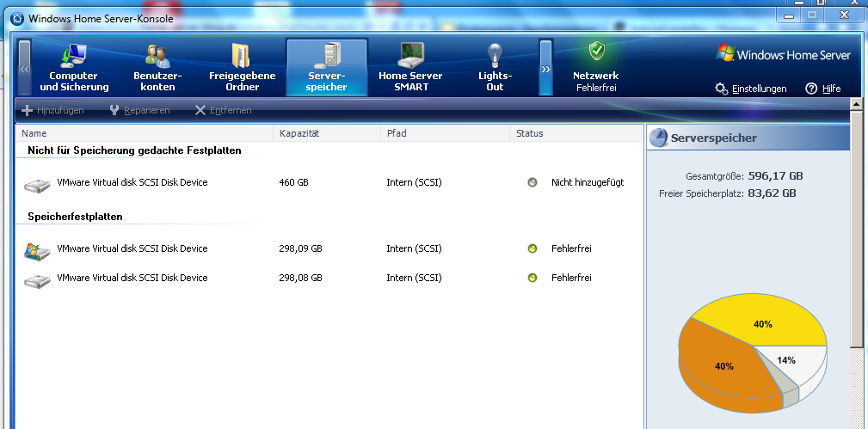This screenshot has width=868, height=429.
Task: Click the "Gesamtgröße: 596,17 GB" value
Action: point(776,176)
